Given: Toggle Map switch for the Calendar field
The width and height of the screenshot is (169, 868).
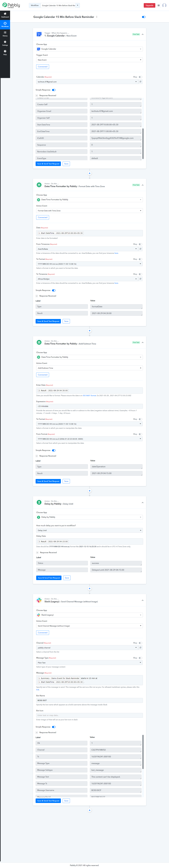Looking at the screenshot, I should point(141,77).
